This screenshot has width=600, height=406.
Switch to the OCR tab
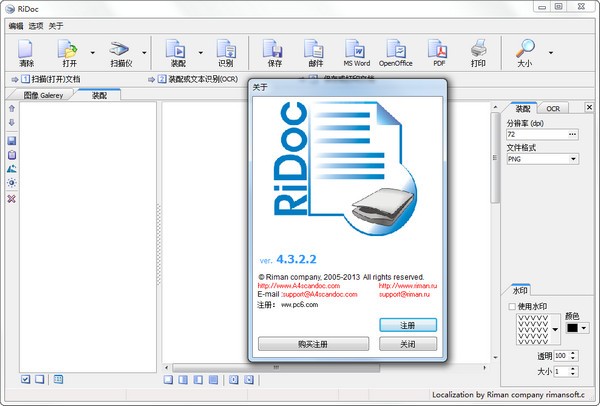(x=552, y=108)
